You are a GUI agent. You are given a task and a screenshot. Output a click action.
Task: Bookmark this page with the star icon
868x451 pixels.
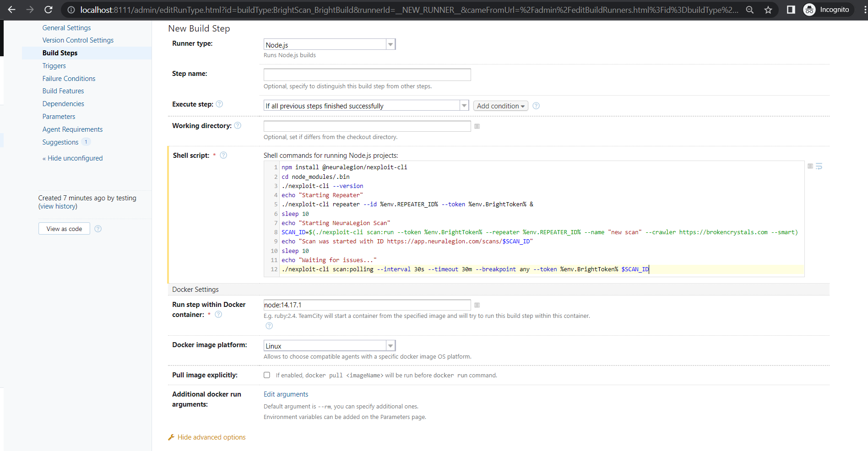click(x=768, y=10)
